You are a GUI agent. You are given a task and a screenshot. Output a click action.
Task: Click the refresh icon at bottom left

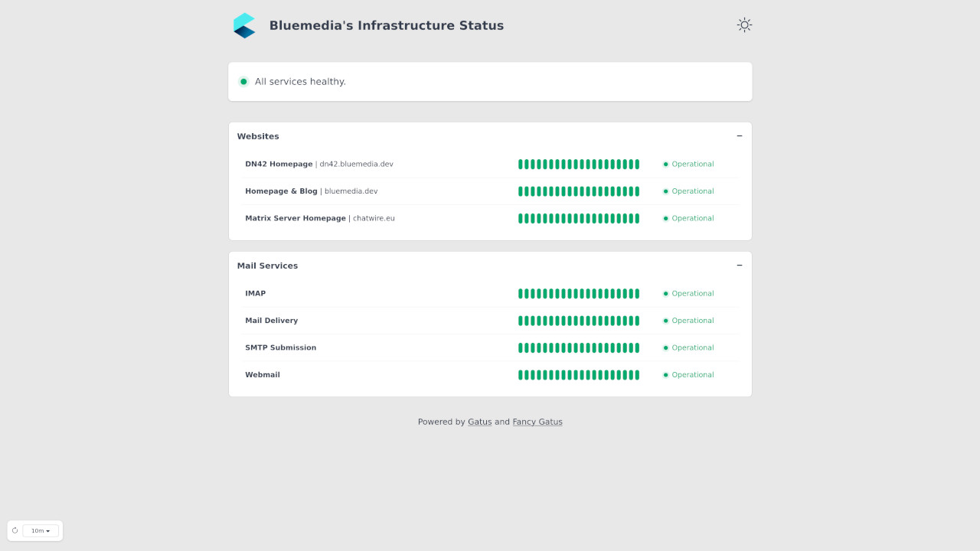pos(15,530)
